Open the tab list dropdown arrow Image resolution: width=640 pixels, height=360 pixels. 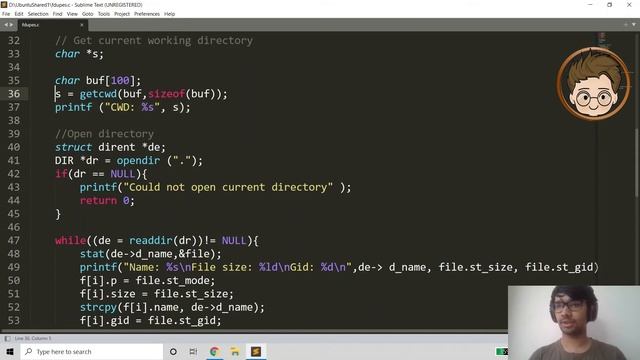pos(634,25)
